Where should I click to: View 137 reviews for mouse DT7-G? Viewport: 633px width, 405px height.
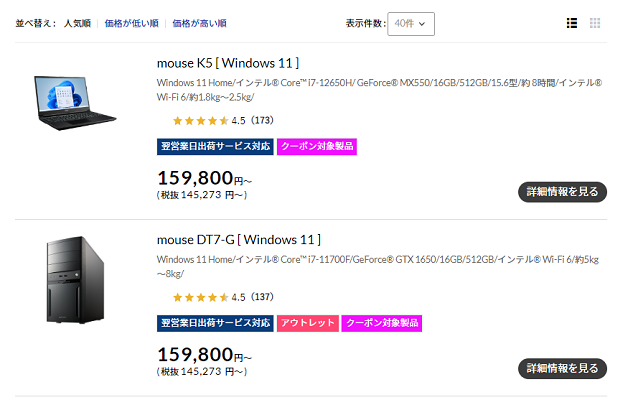point(262,297)
